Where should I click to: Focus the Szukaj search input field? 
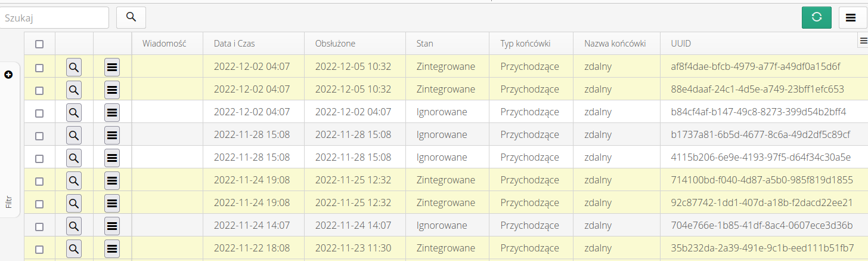click(55, 18)
